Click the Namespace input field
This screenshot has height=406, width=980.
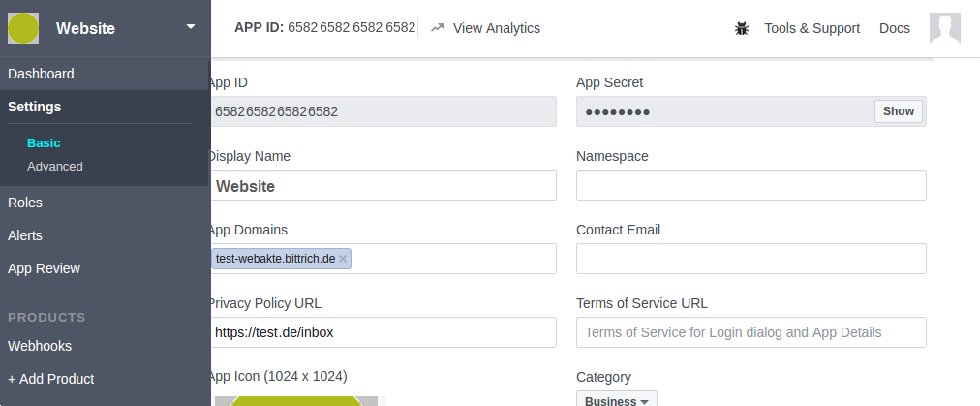pyautogui.click(x=751, y=185)
